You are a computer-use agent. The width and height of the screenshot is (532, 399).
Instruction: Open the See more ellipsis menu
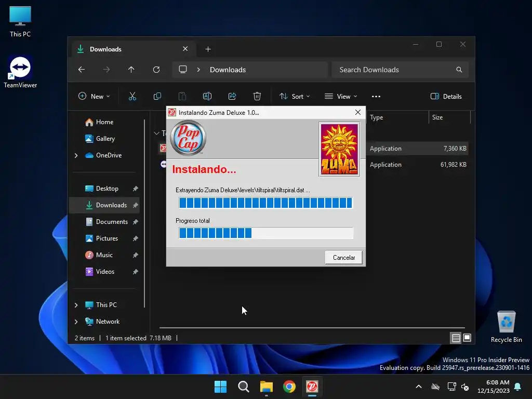pos(376,96)
